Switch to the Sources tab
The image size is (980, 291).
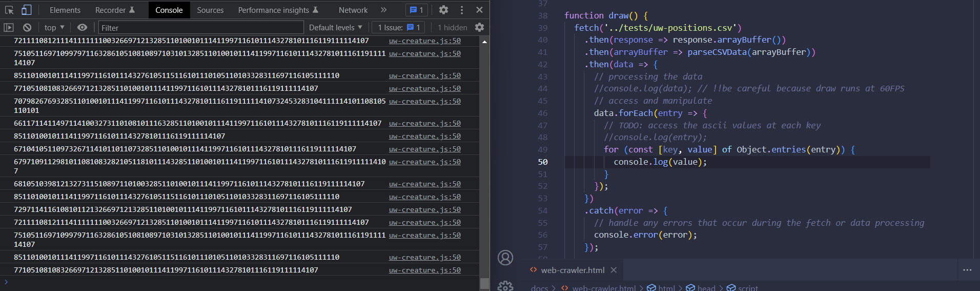click(x=210, y=10)
